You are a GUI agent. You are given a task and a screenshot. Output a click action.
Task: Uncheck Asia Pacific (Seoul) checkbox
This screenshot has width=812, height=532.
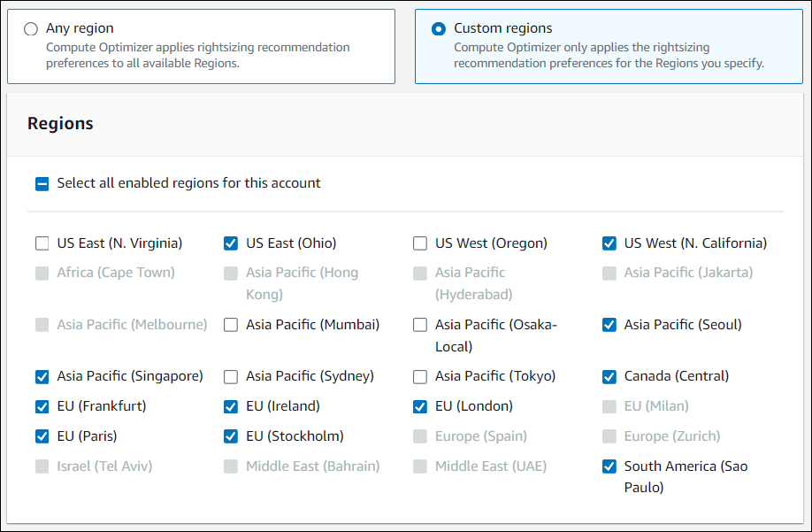[609, 325]
